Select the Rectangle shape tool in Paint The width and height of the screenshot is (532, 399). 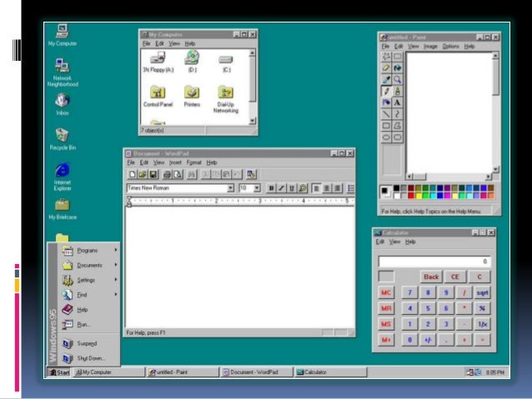[x=386, y=126]
